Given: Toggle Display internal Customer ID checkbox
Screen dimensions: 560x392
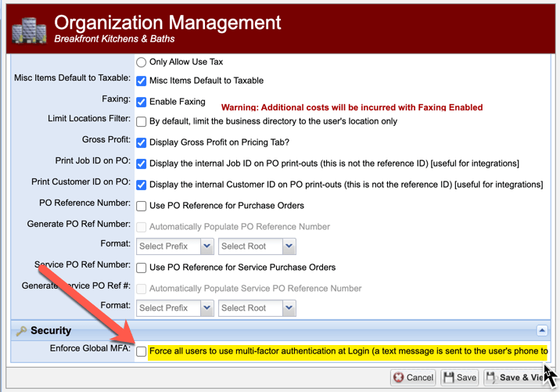Looking at the screenshot, I should coord(141,185).
